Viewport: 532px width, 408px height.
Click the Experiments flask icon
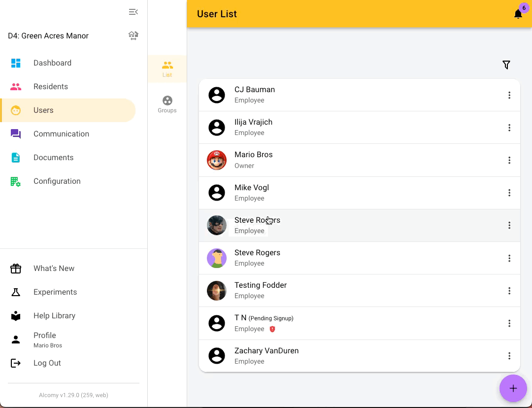(16, 292)
